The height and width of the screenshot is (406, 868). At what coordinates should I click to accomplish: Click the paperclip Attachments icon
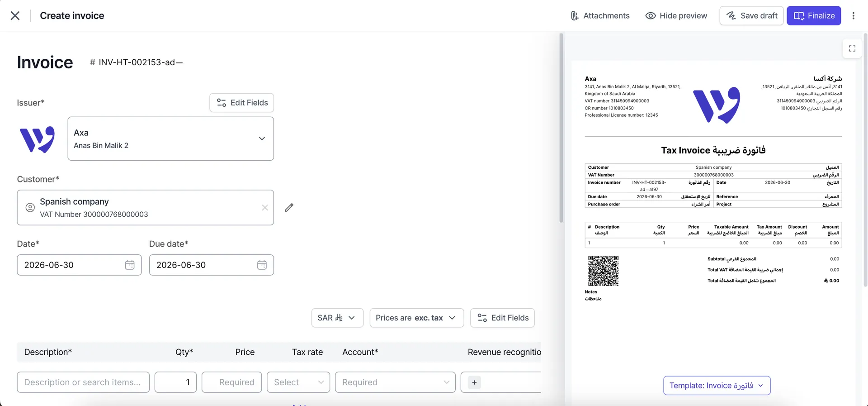574,16
